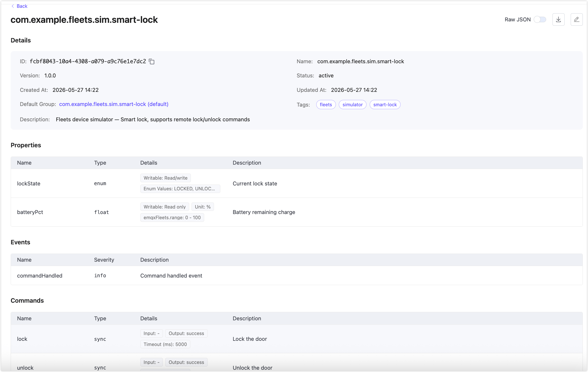Screen dimensions: 588x372
Task: Click the Output: success chip in lock row
Action: [x=186, y=333]
